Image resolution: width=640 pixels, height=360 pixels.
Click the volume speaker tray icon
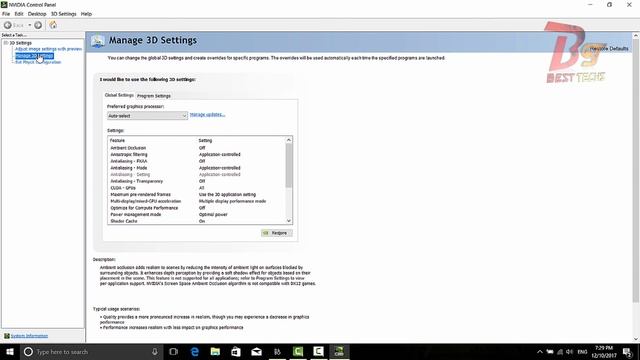coord(570,352)
